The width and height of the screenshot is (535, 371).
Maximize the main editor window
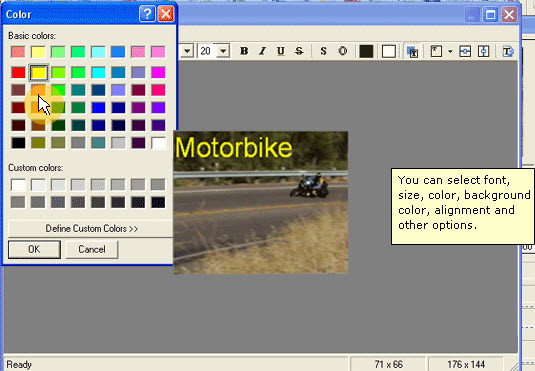[x=491, y=15]
